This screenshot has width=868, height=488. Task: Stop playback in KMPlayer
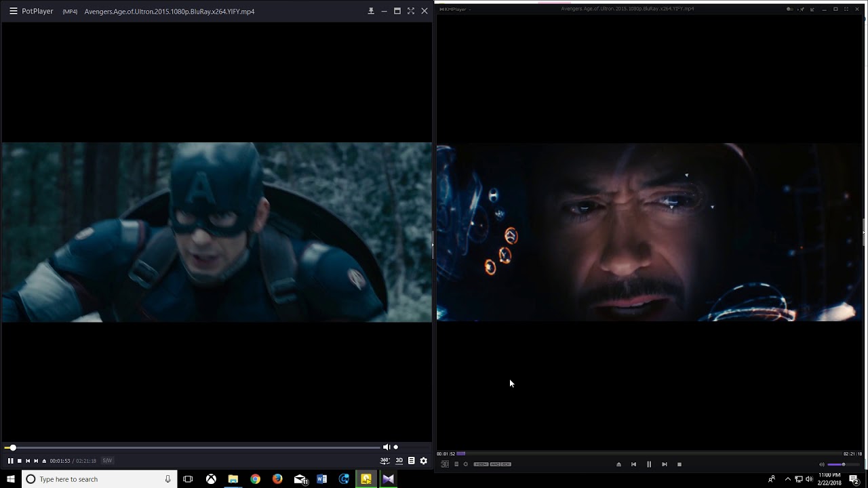(679, 464)
